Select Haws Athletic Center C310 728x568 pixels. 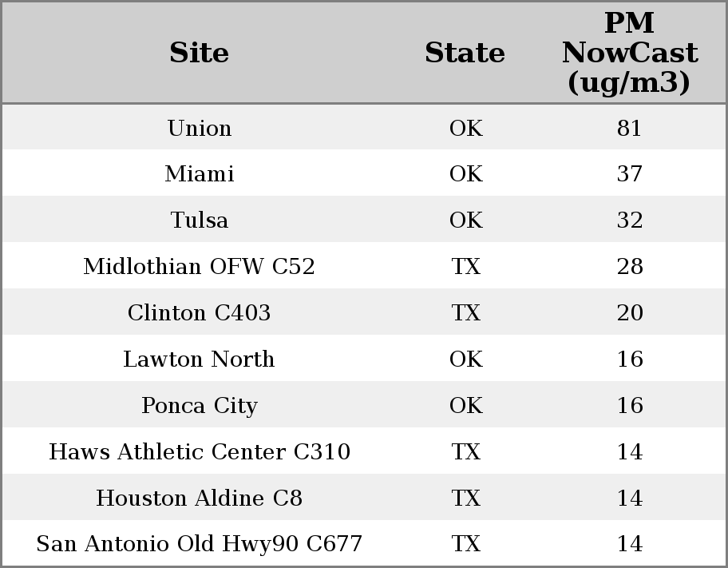200,451
